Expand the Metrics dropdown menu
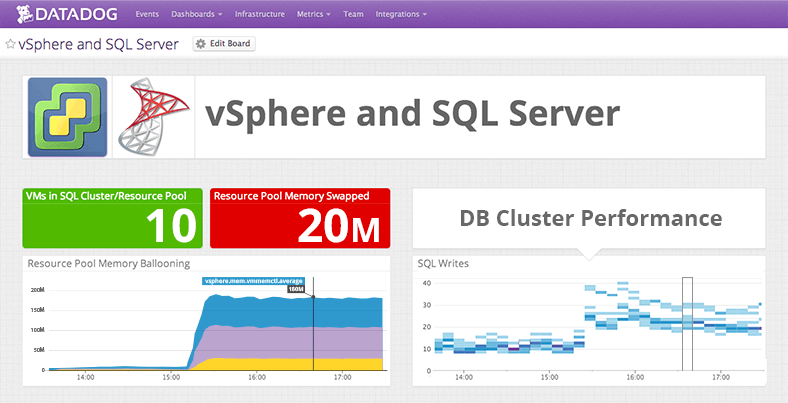This screenshot has height=403, width=788. (314, 14)
